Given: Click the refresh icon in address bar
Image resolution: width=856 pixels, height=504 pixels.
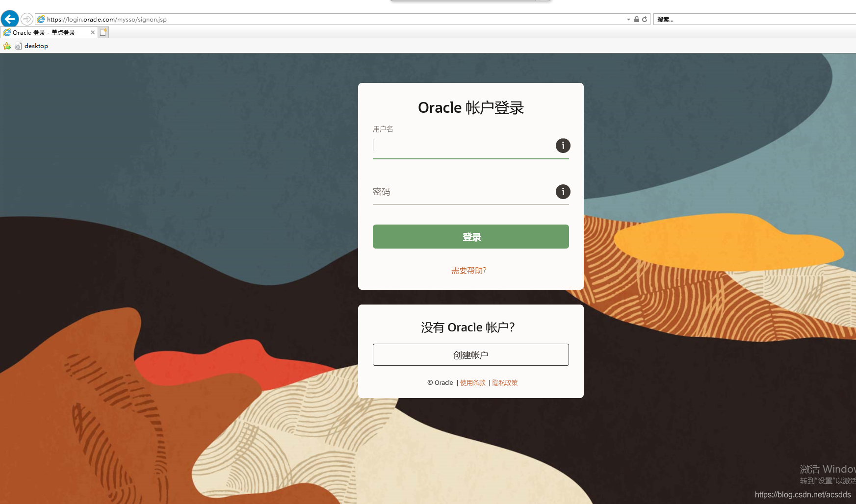Looking at the screenshot, I should (x=645, y=20).
